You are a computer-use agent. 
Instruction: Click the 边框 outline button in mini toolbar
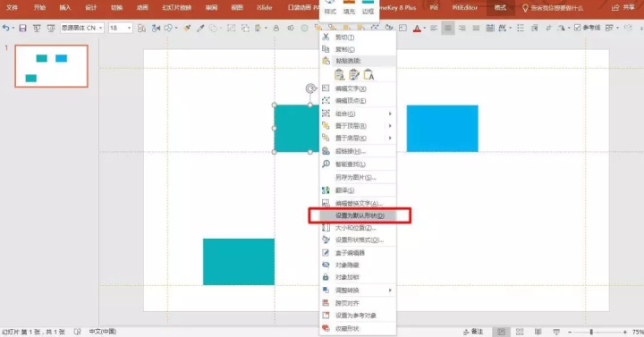click(368, 8)
